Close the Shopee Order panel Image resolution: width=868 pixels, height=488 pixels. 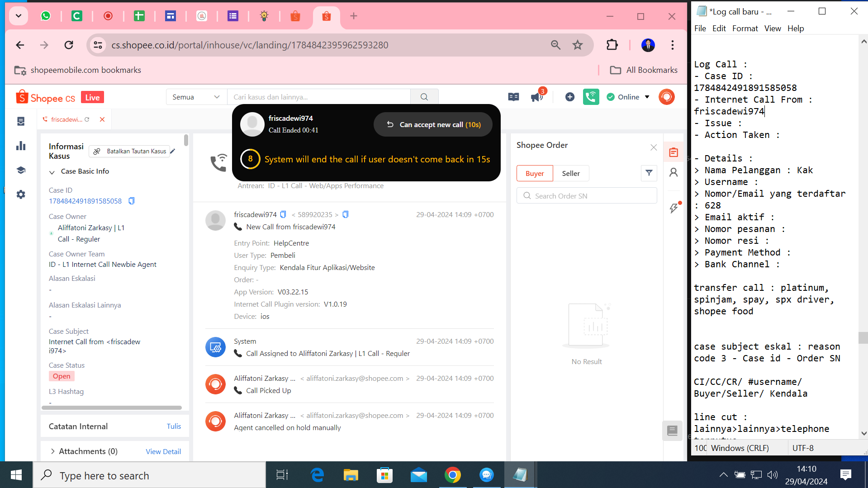pos(654,147)
